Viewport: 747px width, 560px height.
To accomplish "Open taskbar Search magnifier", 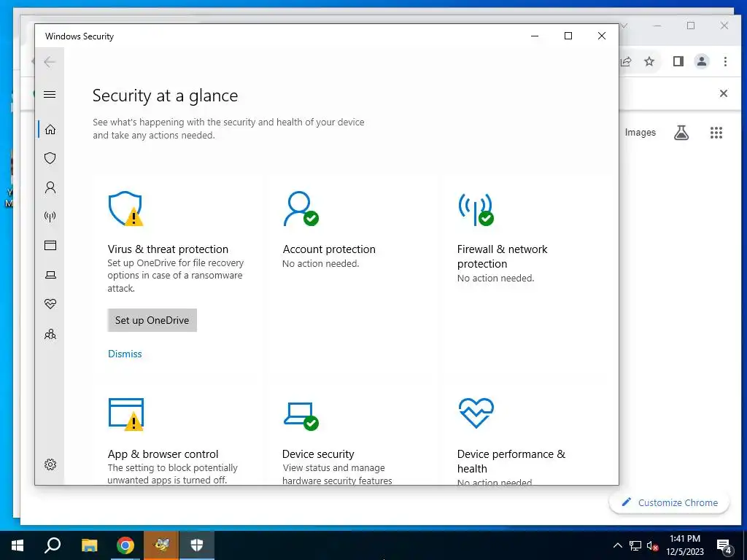I will point(53,545).
